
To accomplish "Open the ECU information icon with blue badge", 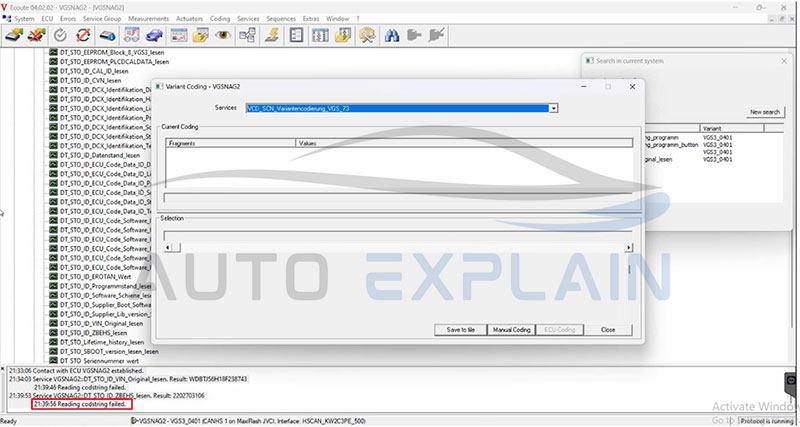I will pos(107,35).
